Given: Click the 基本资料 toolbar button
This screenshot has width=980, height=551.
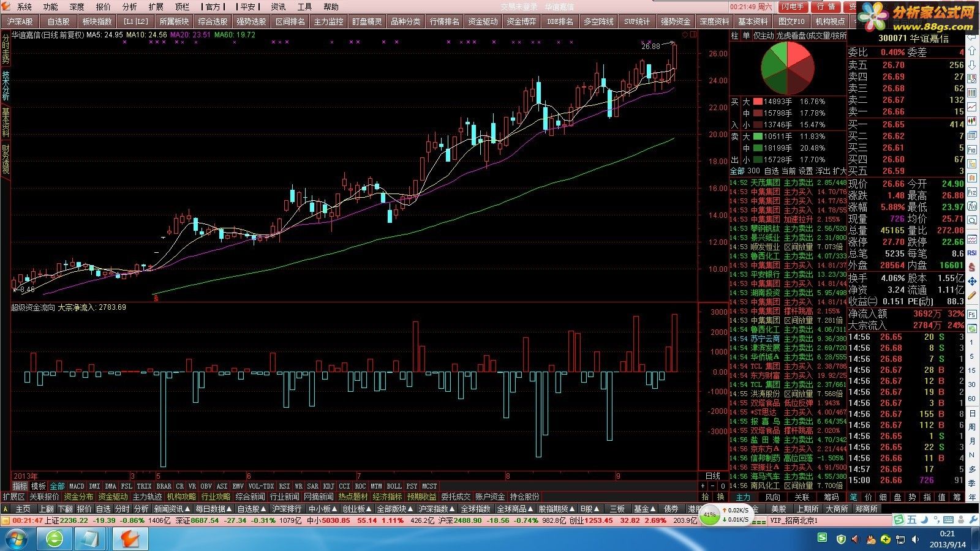Looking at the screenshot, I should [753, 21].
